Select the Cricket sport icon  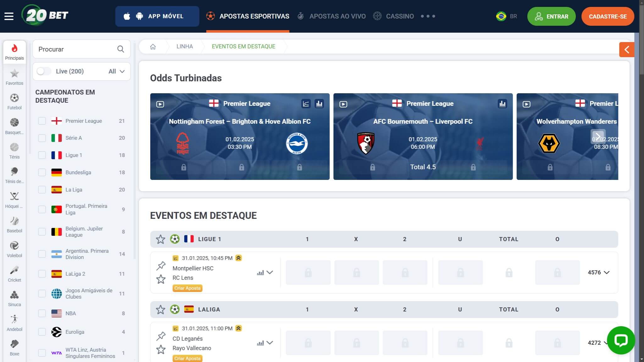pos(14,274)
